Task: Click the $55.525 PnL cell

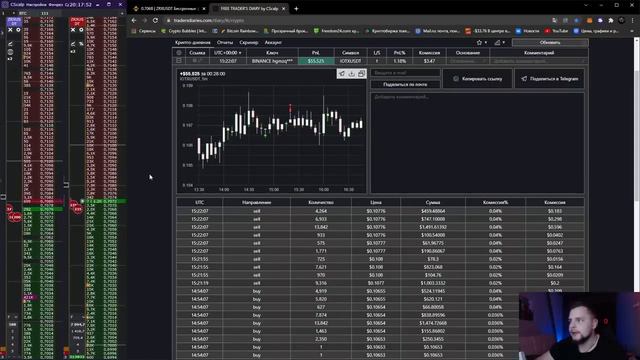Action: tap(316, 61)
